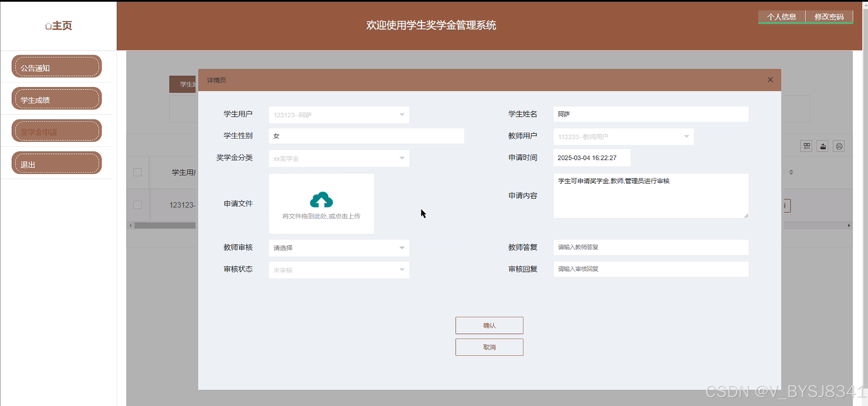Click the 学生性别 input field
Viewport: 868px width, 406px height.
pyautogui.click(x=366, y=136)
